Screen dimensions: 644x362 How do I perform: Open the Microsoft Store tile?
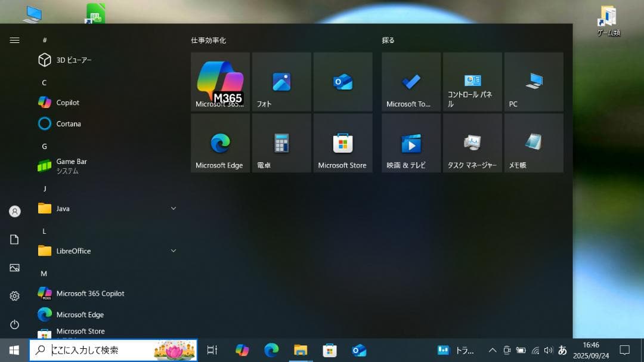coord(343,143)
